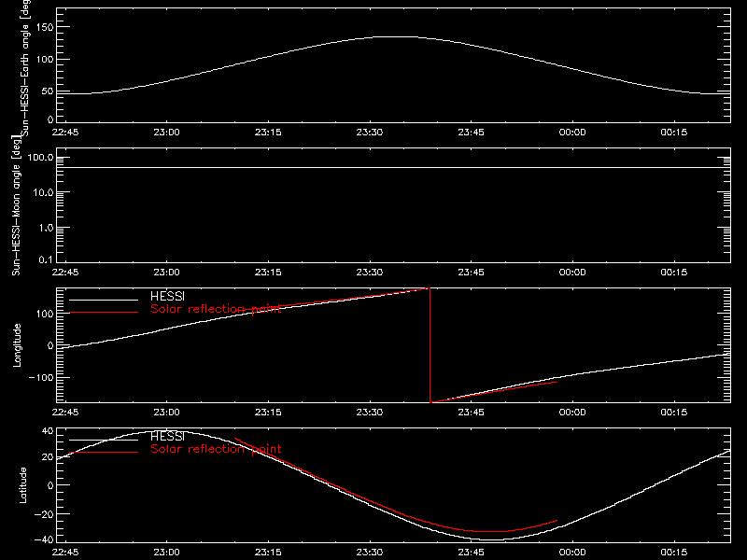The height and width of the screenshot is (560, 747).
Task: Click red legend line in Longitude plot
Action: tap(104, 313)
